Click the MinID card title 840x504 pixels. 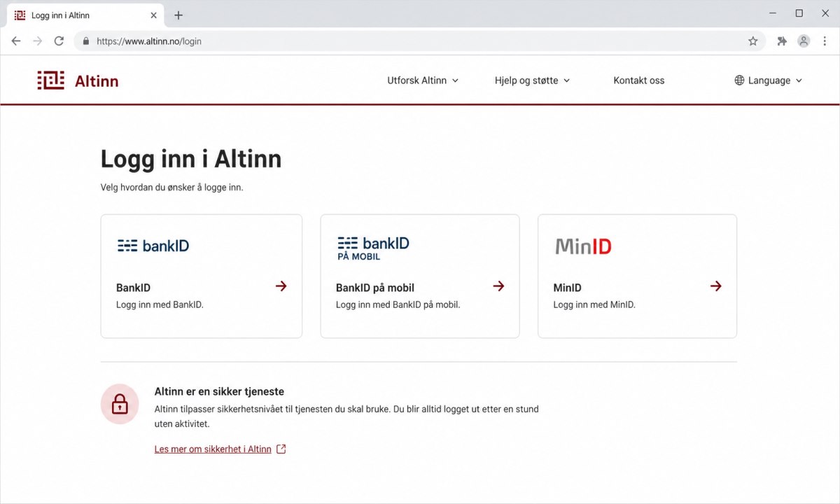(x=567, y=288)
